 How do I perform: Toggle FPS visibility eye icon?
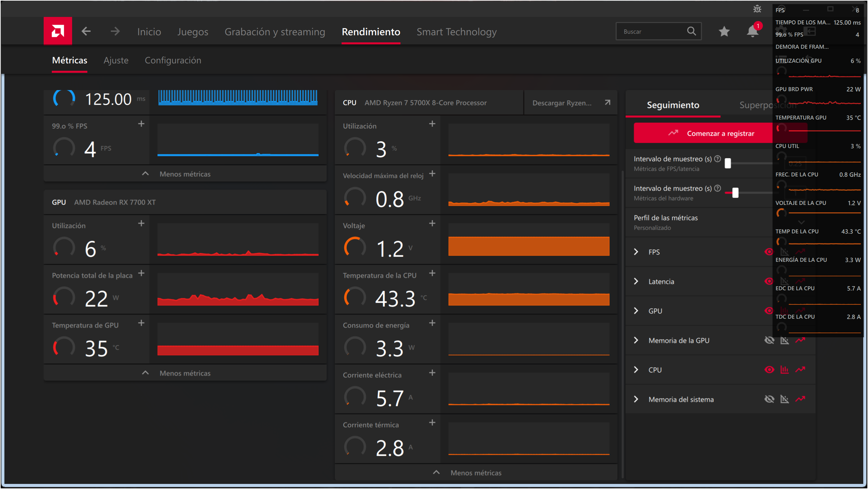click(x=769, y=252)
